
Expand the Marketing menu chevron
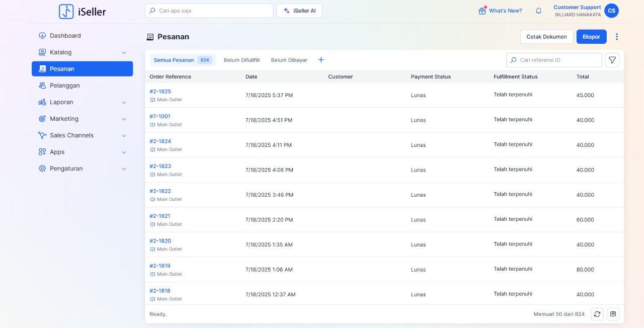[x=124, y=119]
